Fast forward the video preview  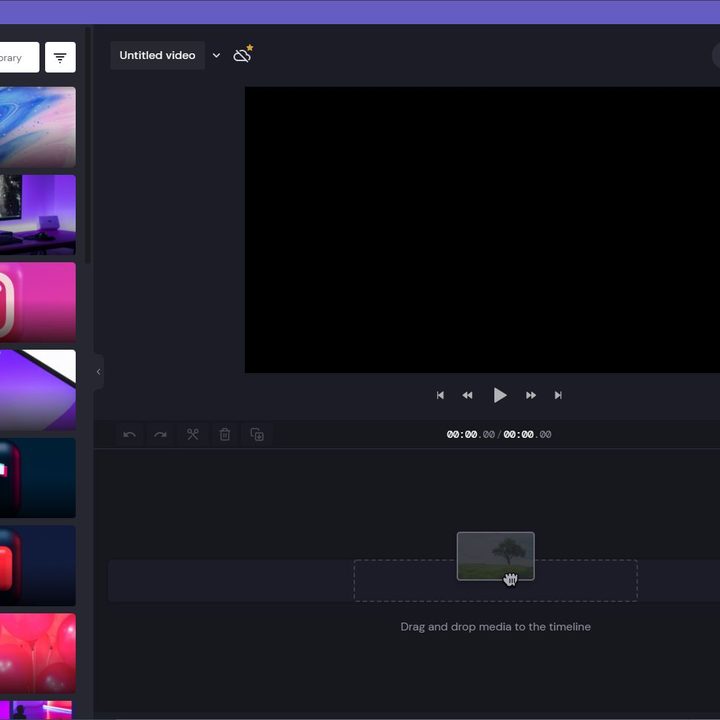click(x=531, y=395)
